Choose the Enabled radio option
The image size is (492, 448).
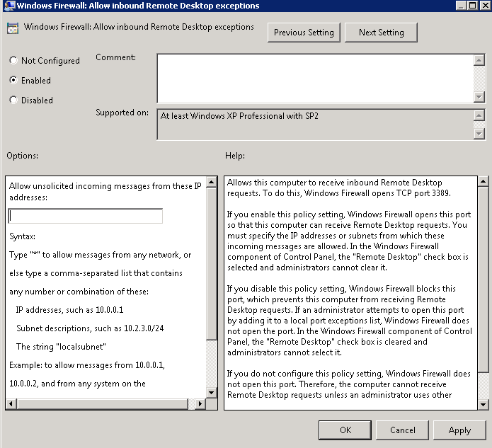click(13, 81)
